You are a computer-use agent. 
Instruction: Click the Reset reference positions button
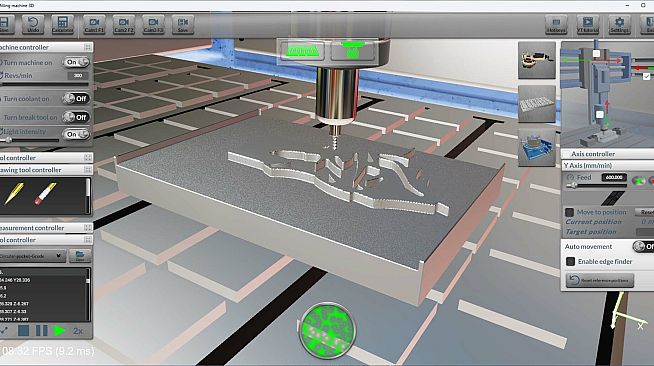pyautogui.click(x=599, y=280)
